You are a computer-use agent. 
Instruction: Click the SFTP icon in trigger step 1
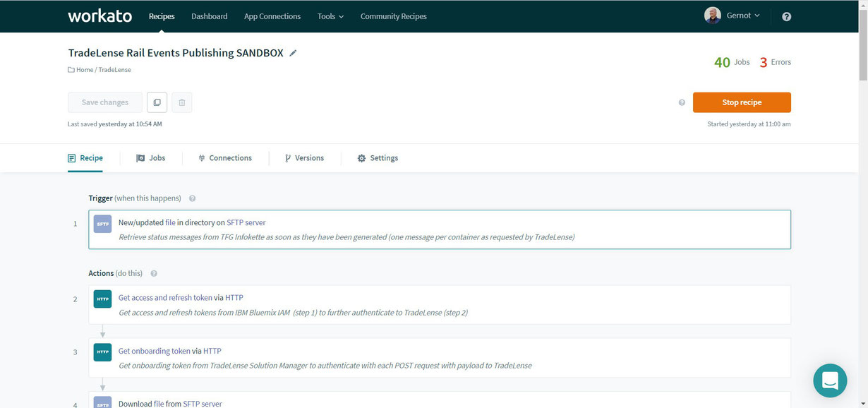(x=102, y=223)
